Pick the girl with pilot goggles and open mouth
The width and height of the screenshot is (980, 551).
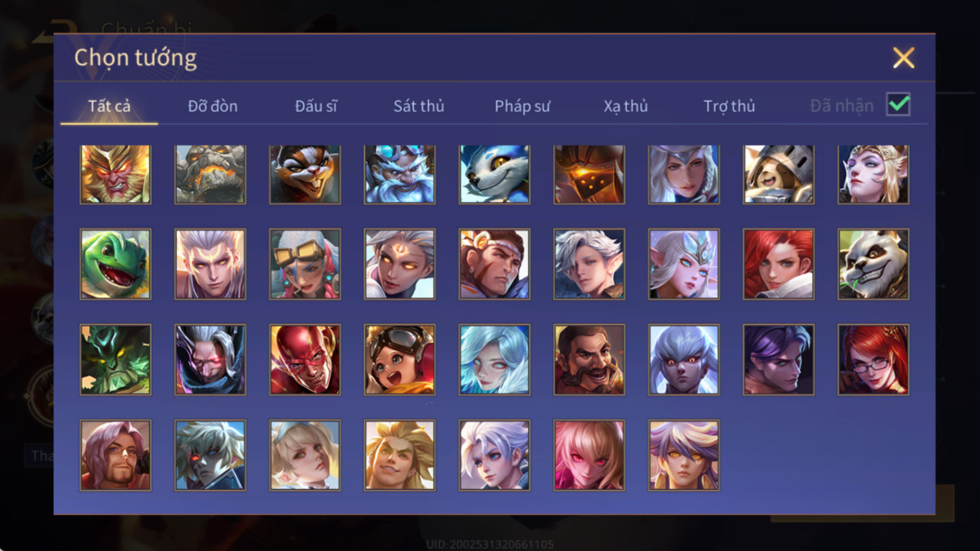(399, 359)
